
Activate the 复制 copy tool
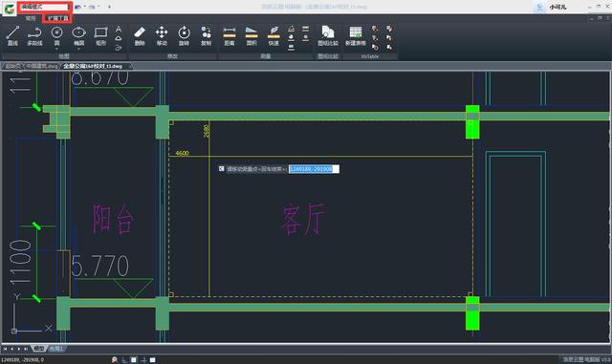pos(207,35)
